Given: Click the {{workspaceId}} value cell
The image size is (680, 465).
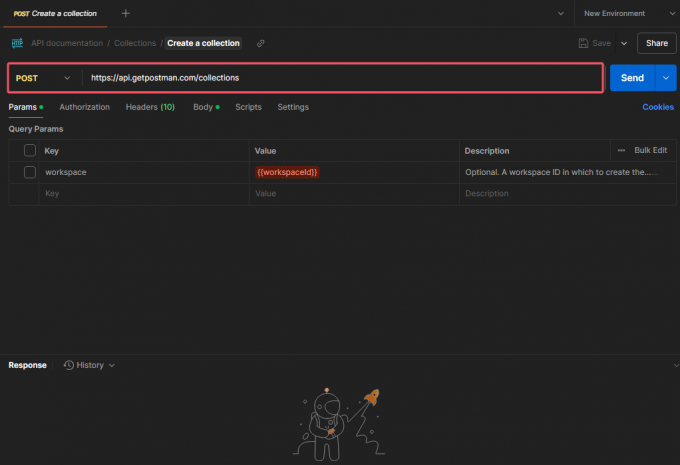Looking at the screenshot, I should [x=354, y=172].
